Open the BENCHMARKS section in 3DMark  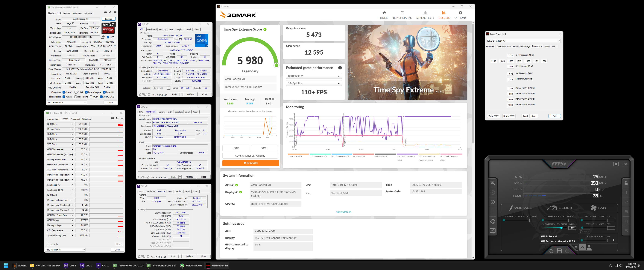pos(402,15)
